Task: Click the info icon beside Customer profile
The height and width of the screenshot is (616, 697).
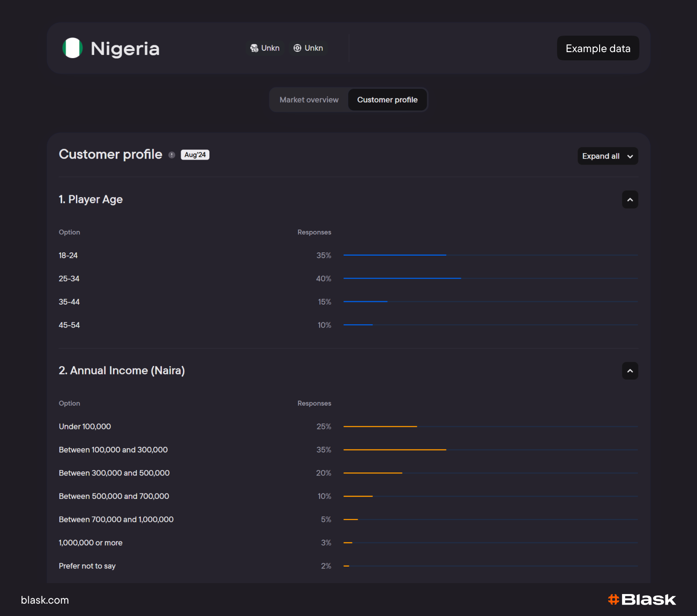Action: [172, 155]
